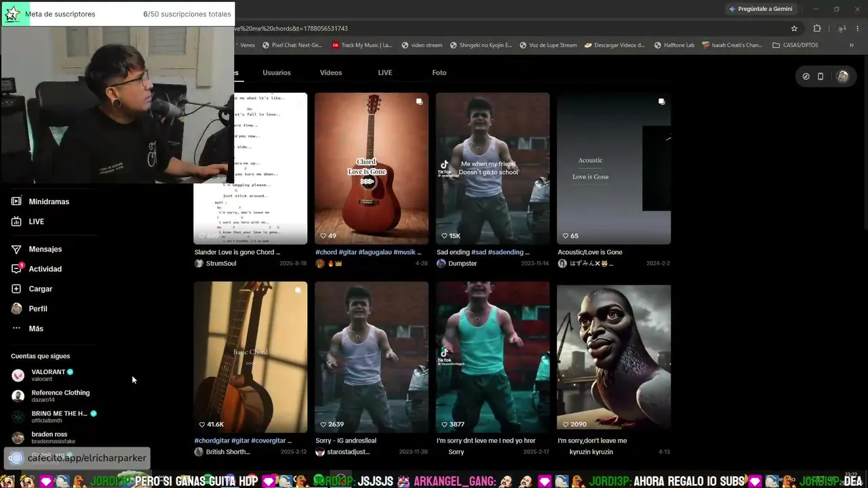Open braden ross account avatar
The image size is (868, 488).
(x=18, y=438)
